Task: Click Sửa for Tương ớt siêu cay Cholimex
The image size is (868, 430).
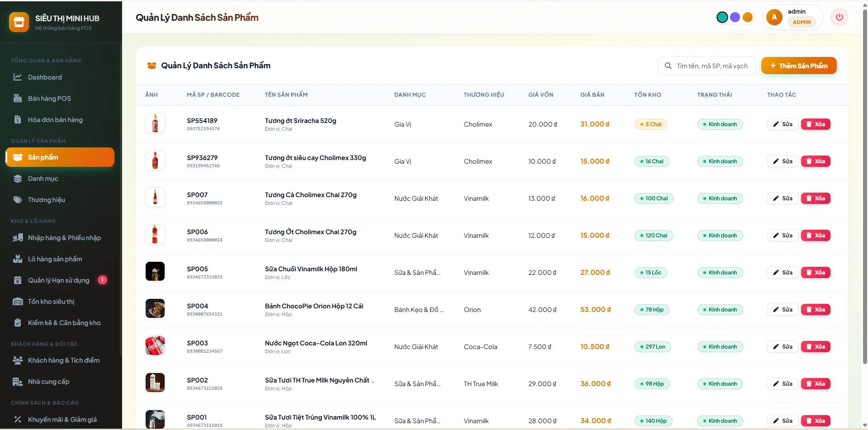Action: click(x=783, y=161)
